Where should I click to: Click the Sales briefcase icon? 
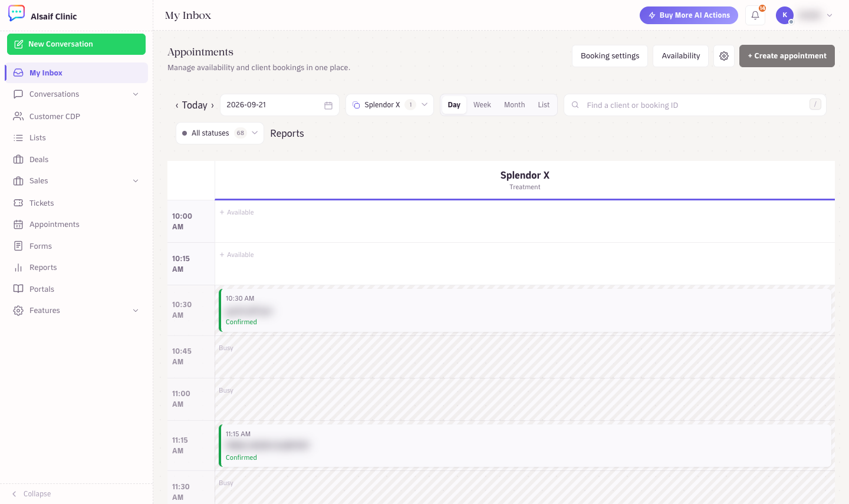(18, 181)
